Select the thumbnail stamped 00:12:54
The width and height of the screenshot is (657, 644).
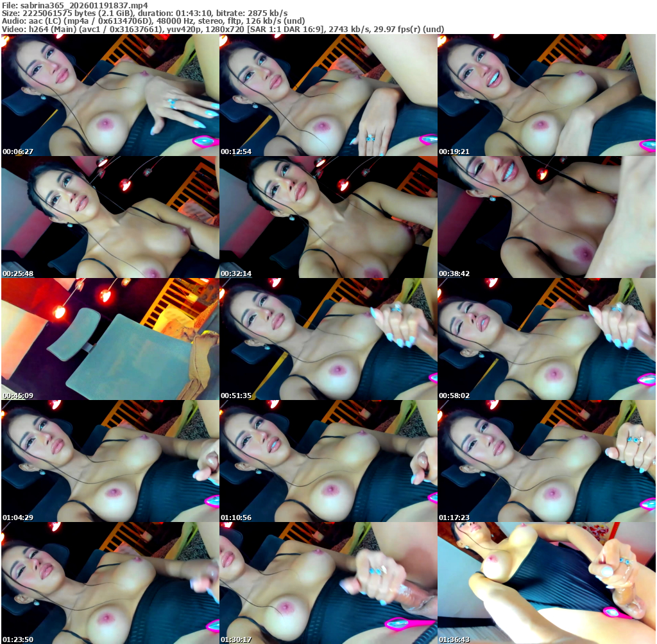[328, 95]
